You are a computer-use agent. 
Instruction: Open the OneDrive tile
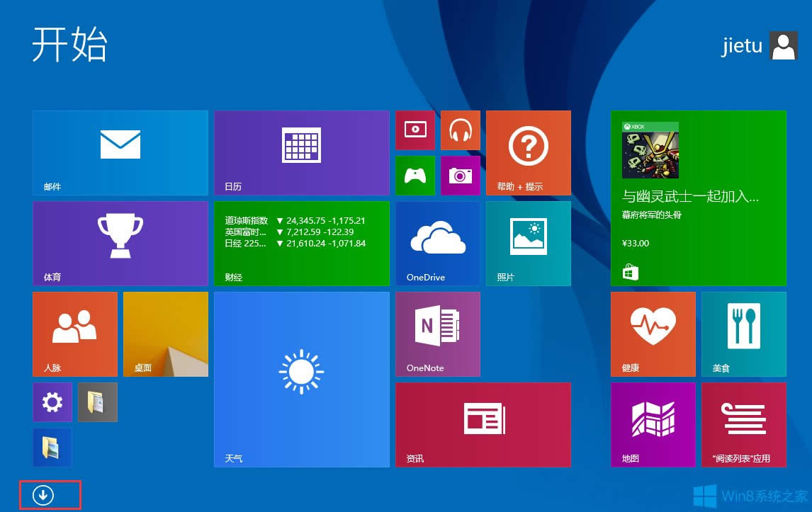437,243
